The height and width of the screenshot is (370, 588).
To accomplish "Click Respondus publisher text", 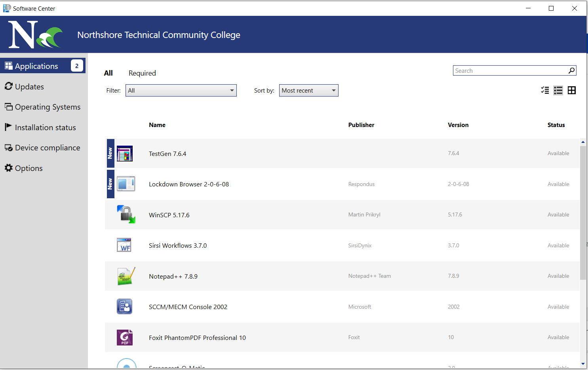I will pyautogui.click(x=361, y=184).
